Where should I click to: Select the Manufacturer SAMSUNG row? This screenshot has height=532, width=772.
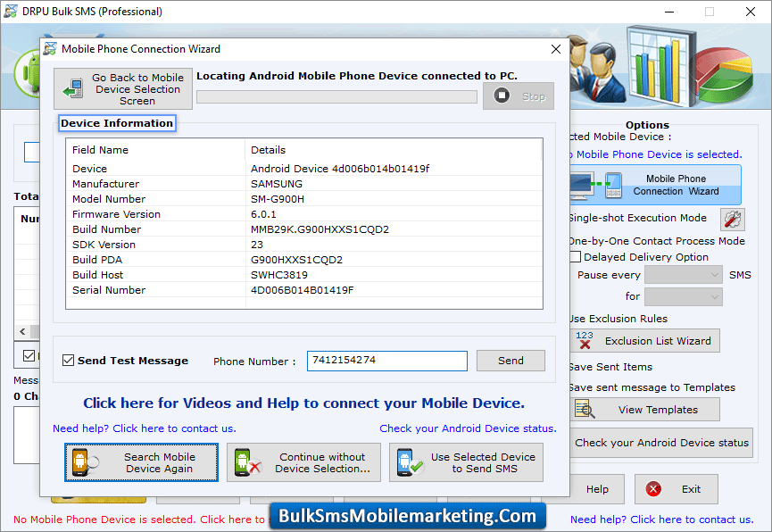304,184
